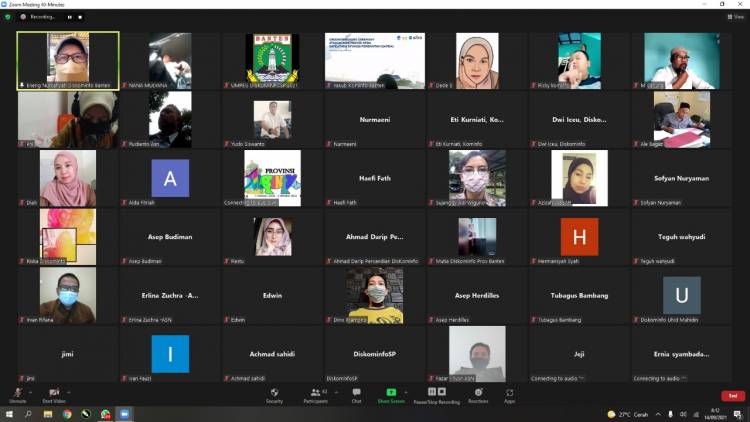This screenshot has width=750, height=422.
Task: Expand audio options arrow beside Unmute
Action: (30, 391)
